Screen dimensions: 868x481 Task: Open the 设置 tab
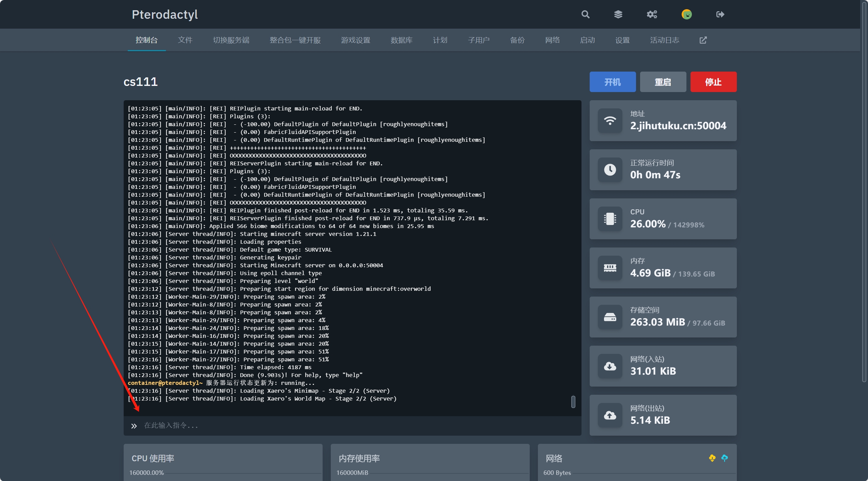coord(622,40)
